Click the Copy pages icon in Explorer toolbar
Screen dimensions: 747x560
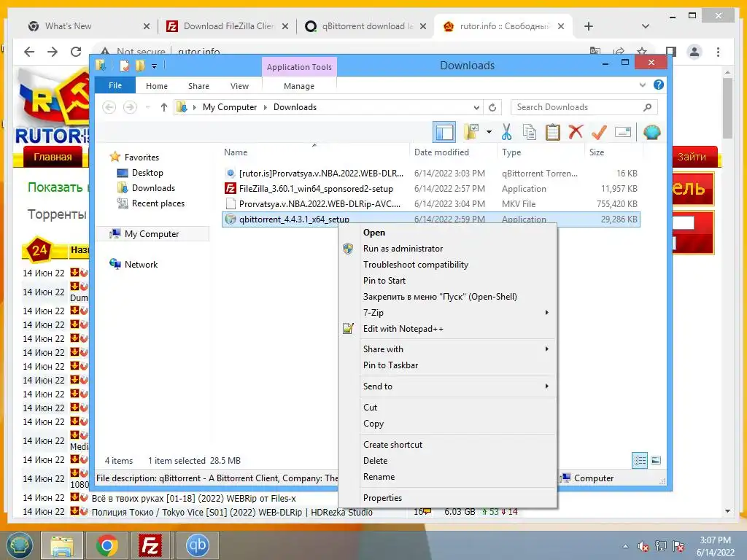(x=530, y=132)
